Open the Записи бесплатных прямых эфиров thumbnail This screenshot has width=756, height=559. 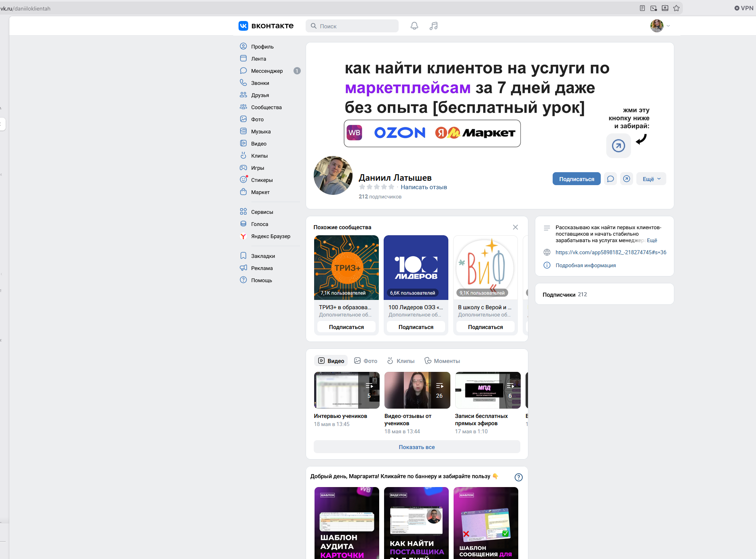pos(488,390)
